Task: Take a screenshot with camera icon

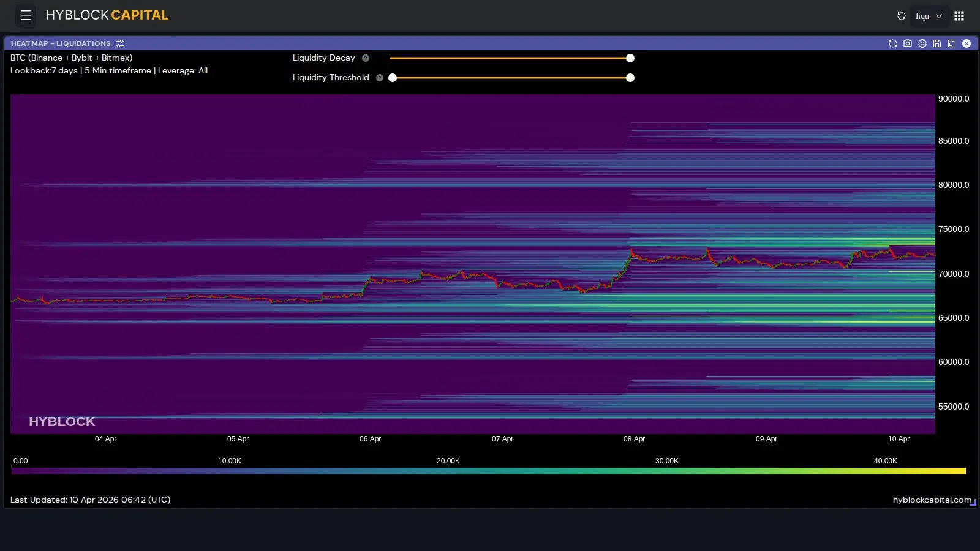Action: click(x=907, y=43)
